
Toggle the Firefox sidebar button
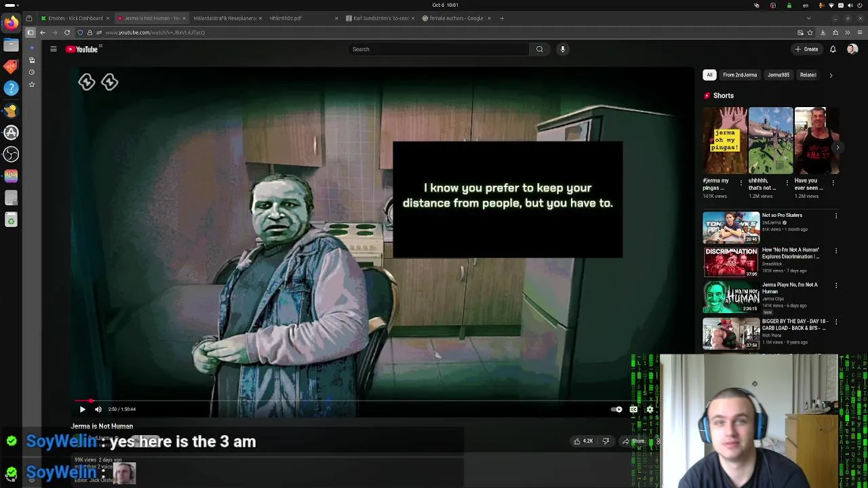(31, 33)
